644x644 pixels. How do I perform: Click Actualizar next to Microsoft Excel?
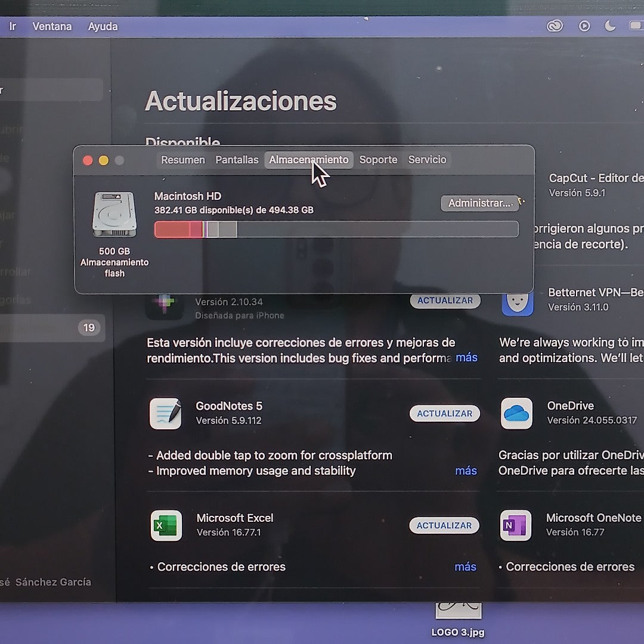click(444, 525)
